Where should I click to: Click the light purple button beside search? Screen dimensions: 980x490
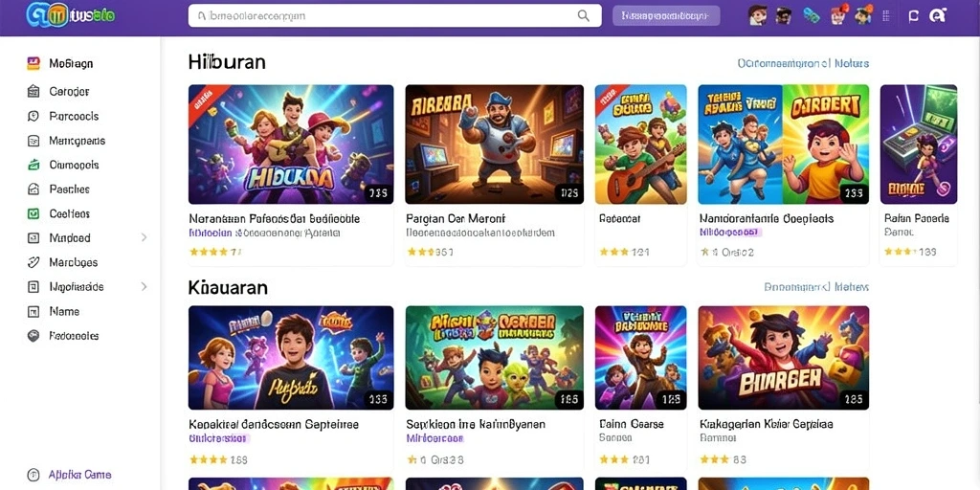click(x=666, y=16)
